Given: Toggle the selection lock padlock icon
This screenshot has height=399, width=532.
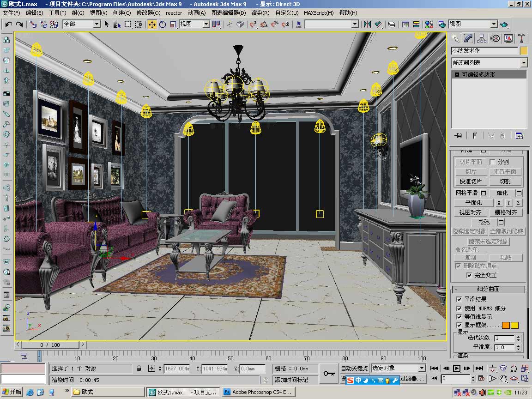Looking at the screenshot, I should pos(139,368).
